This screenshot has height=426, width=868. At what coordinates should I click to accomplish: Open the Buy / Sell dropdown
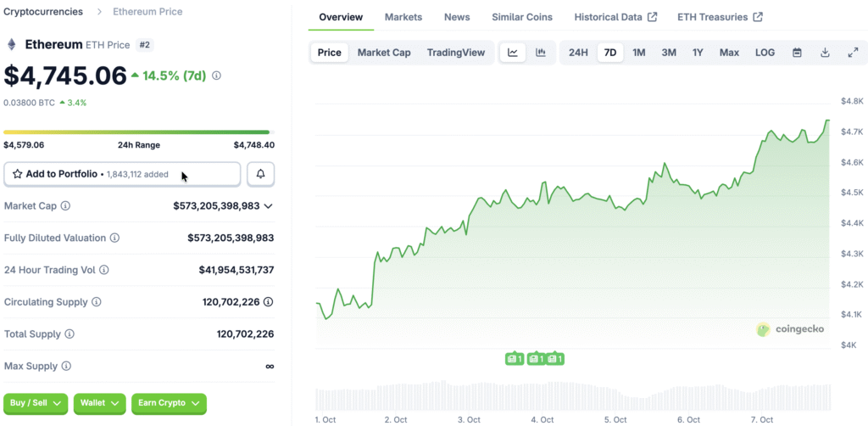tap(36, 403)
